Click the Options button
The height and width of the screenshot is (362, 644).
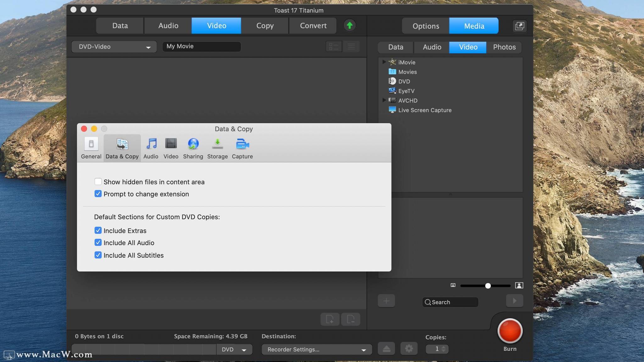pos(425,26)
